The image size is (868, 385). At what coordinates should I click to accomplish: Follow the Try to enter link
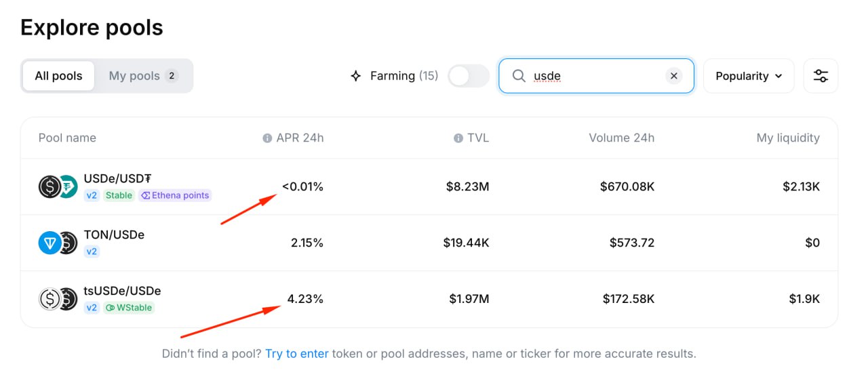pos(297,354)
